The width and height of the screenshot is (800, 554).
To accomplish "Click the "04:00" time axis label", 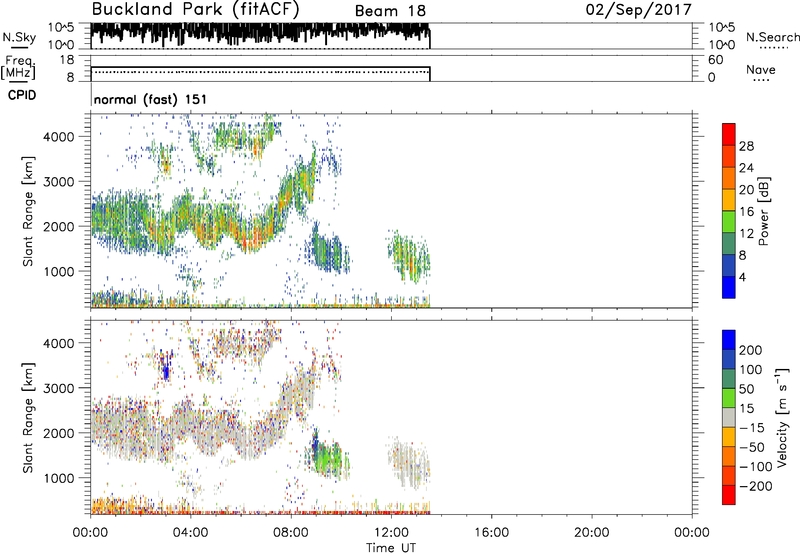I will pos(190,533).
